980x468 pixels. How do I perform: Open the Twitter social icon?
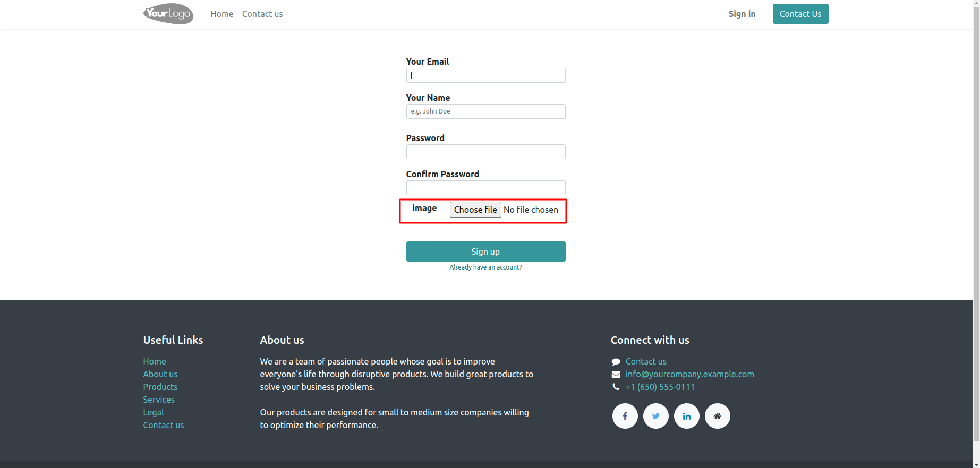[x=655, y=416]
